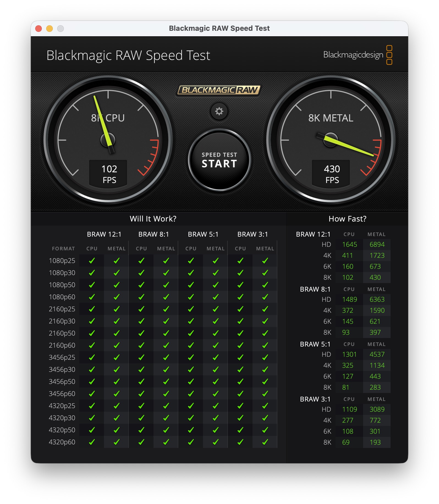Click the Blackmagic RAW badge logo
The width and height of the screenshot is (439, 504).
tap(219, 90)
